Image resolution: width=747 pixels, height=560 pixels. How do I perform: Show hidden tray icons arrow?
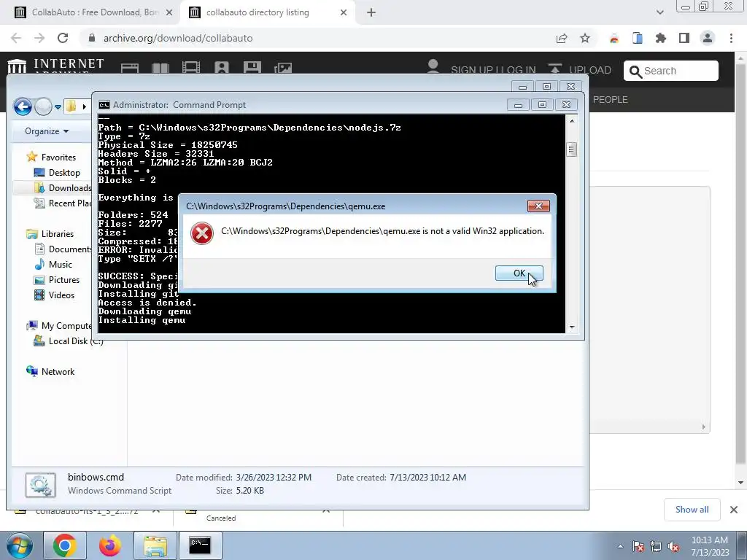click(x=620, y=546)
